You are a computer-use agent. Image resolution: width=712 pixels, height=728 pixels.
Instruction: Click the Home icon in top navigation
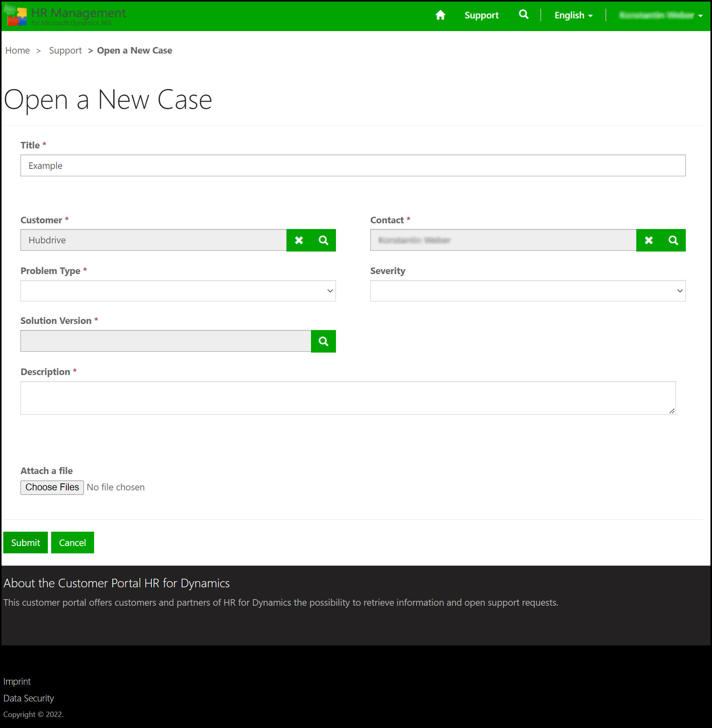pyautogui.click(x=440, y=16)
